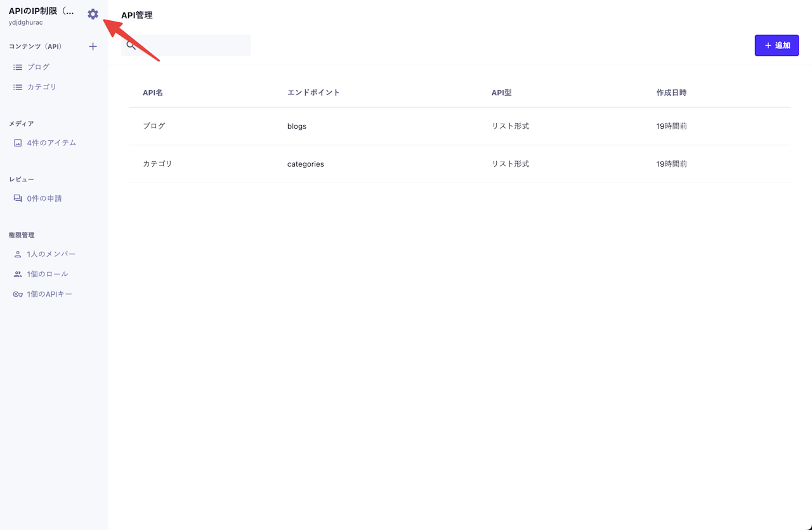Select the categories endpoint row
The image size is (812, 530).
click(306, 164)
